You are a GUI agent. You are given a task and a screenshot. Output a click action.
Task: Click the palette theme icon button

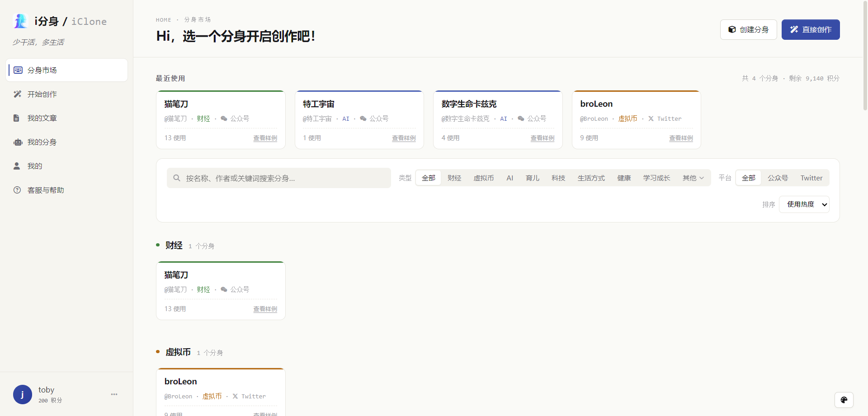pos(844,400)
